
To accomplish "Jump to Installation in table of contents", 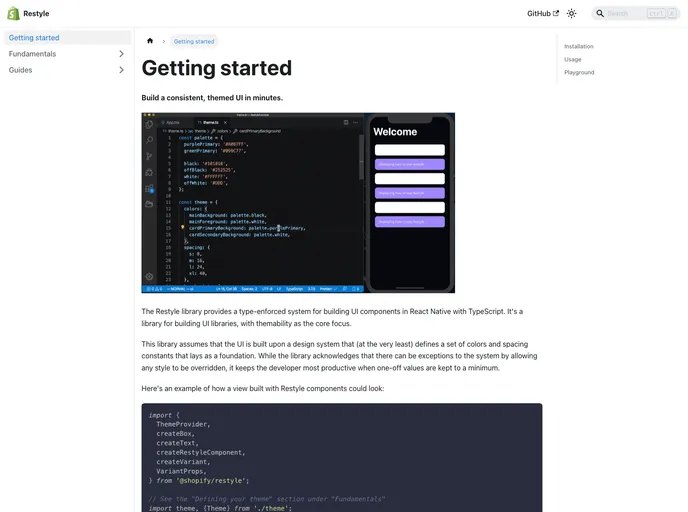I will pyautogui.click(x=578, y=46).
